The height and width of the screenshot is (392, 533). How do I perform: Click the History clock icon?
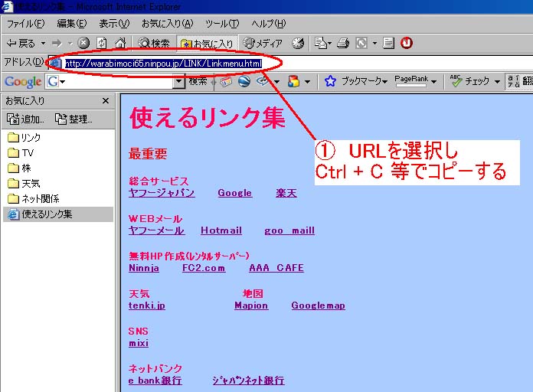point(298,43)
